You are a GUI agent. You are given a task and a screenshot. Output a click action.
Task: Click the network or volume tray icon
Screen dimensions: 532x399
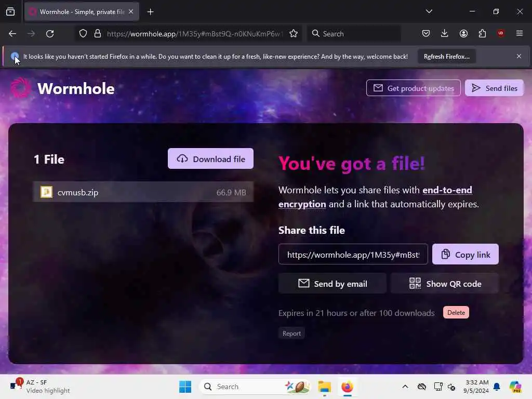(451, 387)
